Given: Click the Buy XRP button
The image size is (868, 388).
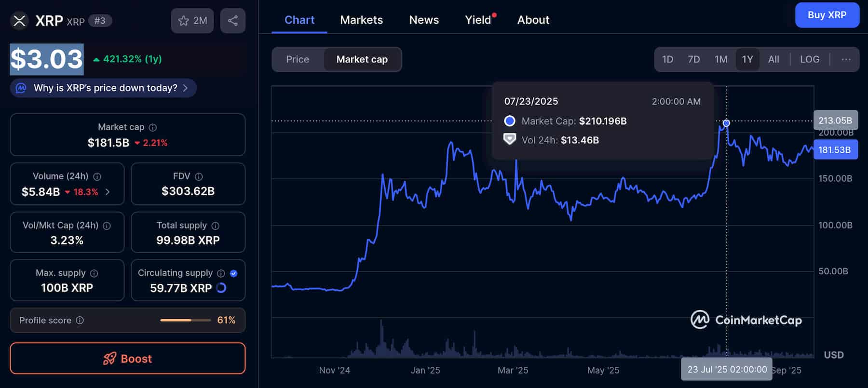Looking at the screenshot, I should click(827, 15).
